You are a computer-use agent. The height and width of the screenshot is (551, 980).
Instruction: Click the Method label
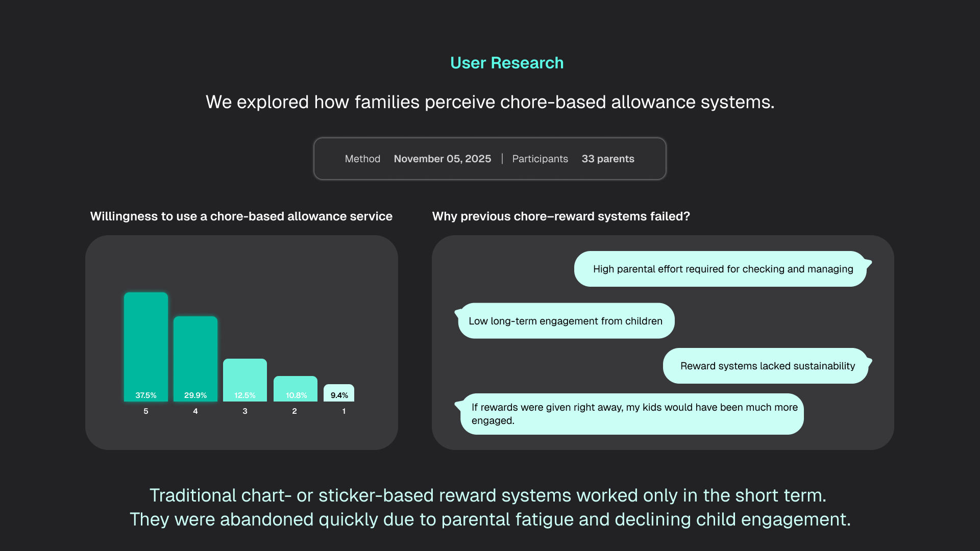[x=362, y=159]
